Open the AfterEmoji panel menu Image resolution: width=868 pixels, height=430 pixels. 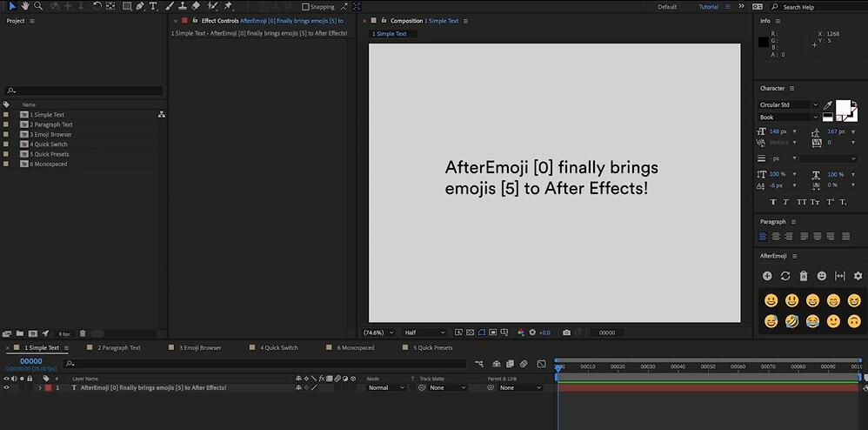793,256
